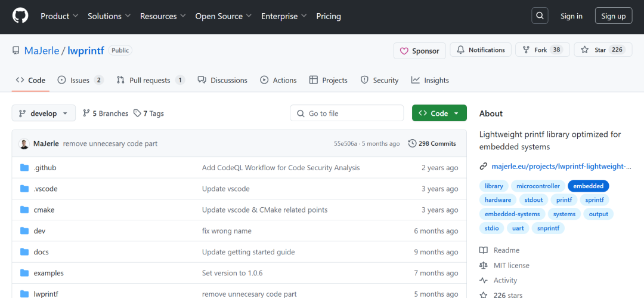This screenshot has width=644, height=298.
Task: Click commit hash 55e506a
Action: coord(345,144)
